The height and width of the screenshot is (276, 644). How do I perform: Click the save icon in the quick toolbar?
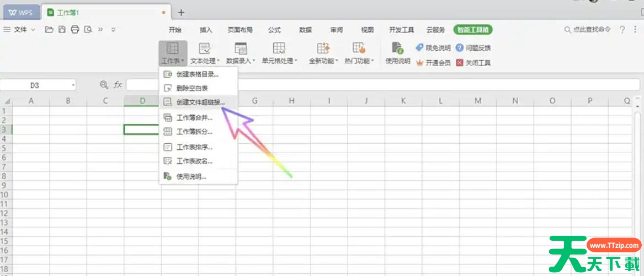pyautogui.click(x=62, y=30)
